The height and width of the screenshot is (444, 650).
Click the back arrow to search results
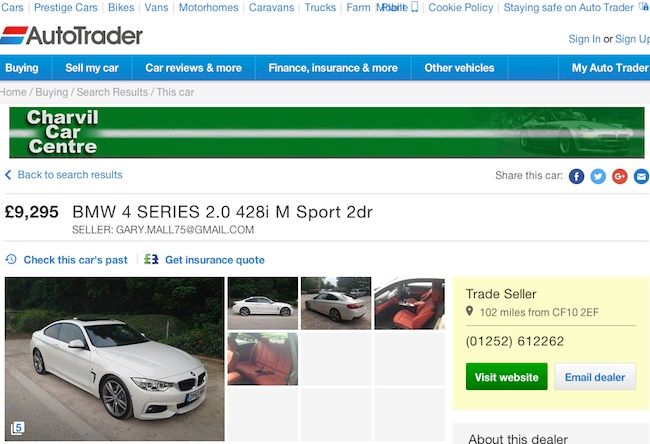point(8,175)
